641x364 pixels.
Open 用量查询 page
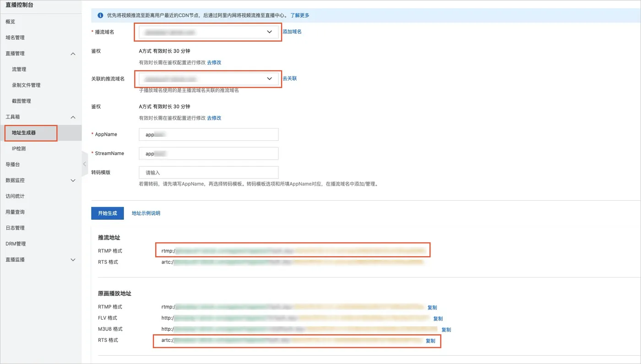(15, 212)
